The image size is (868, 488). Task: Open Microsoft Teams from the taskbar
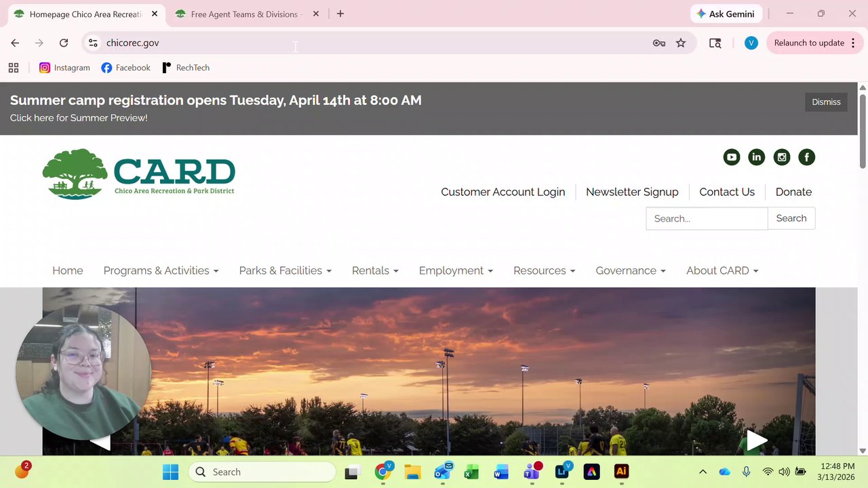tap(532, 472)
